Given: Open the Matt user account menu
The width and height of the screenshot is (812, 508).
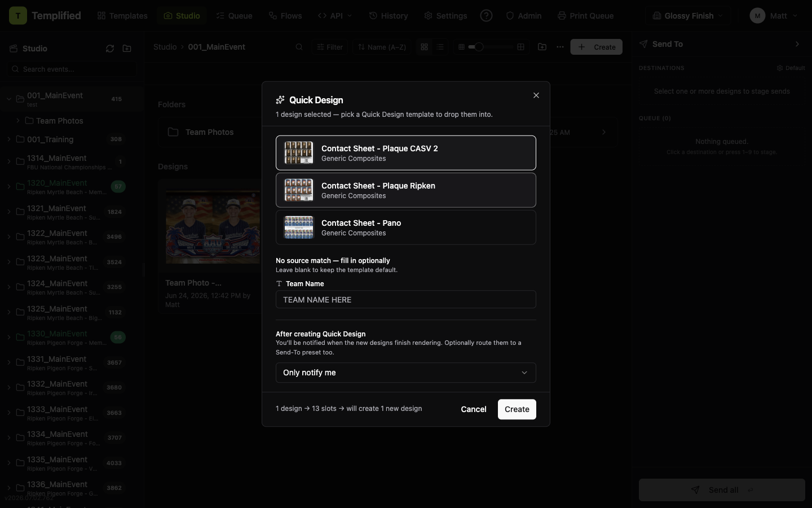Looking at the screenshot, I should click(774, 16).
